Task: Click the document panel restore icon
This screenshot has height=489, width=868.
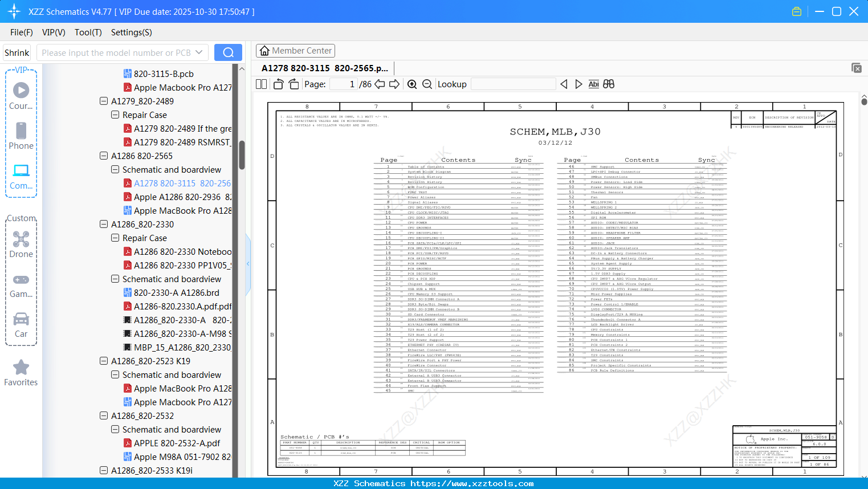Action: pos(857,68)
